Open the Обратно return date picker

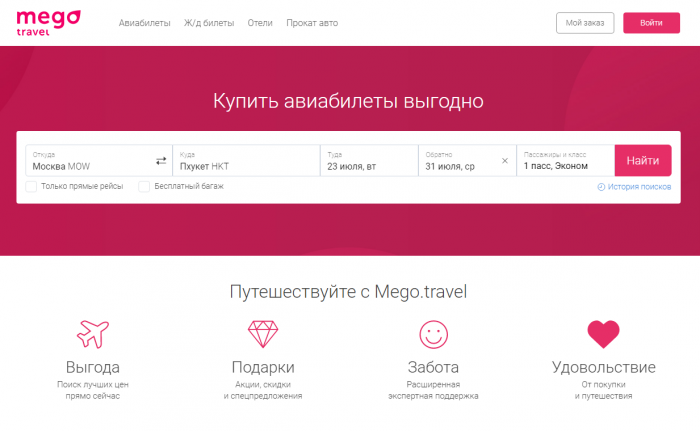[x=467, y=160]
